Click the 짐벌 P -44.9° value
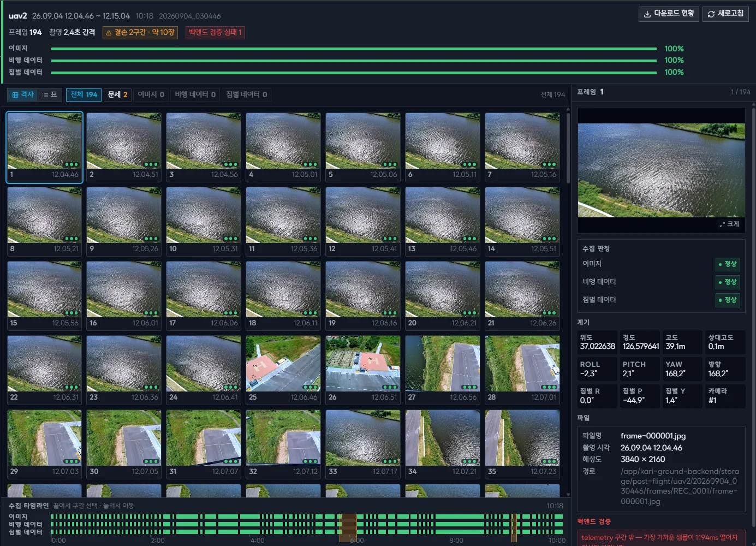 click(x=633, y=401)
